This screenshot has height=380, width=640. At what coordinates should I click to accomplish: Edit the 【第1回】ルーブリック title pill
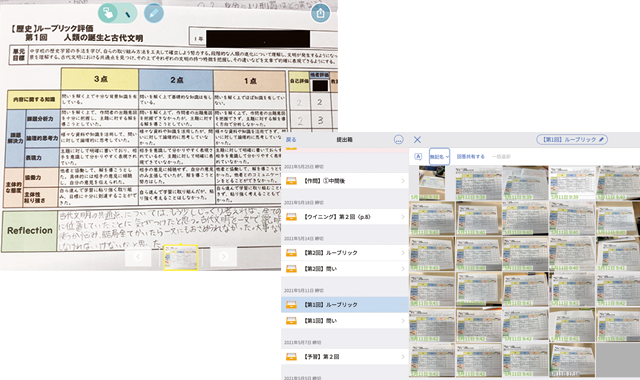572,140
